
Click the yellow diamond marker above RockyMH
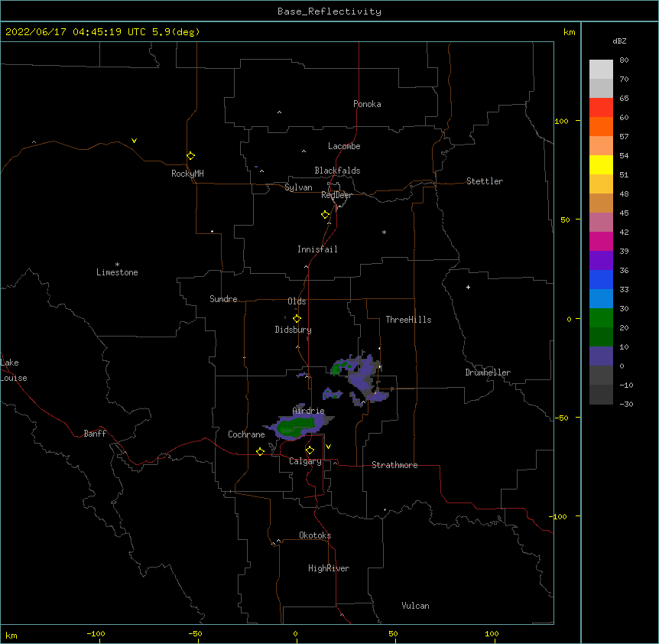pyautogui.click(x=190, y=155)
